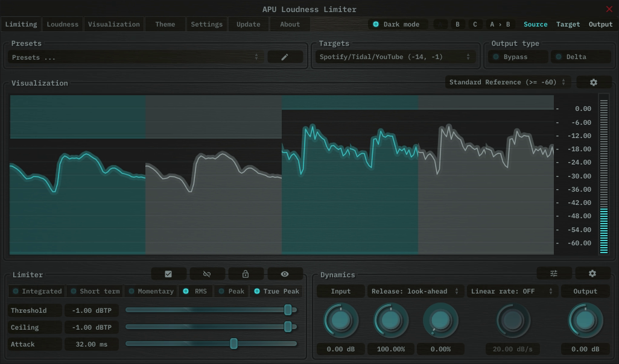
Task: Click the pencil edit presets icon
Action: (x=285, y=57)
